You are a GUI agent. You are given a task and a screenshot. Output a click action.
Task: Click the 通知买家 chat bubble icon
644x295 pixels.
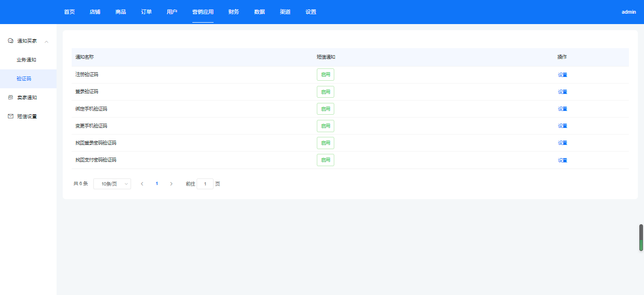click(x=10, y=41)
